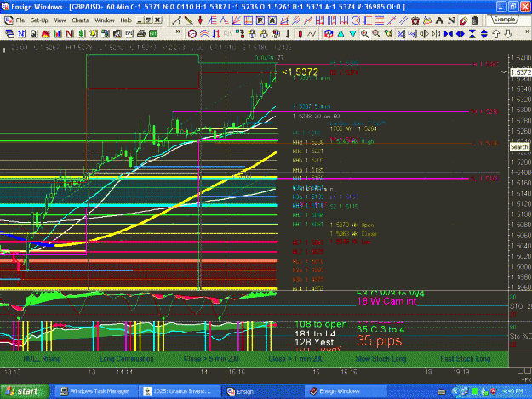Click Slow Stoch Long status label
The height and width of the screenshot is (399, 532).
point(380,359)
